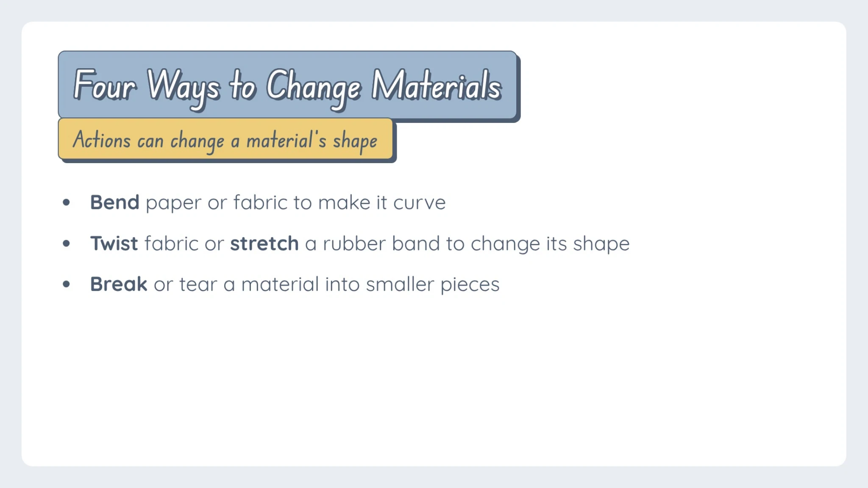Image resolution: width=868 pixels, height=488 pixels.
Task: Click 'smaller pieces' in the third bullet
Action: pos(433,285)
